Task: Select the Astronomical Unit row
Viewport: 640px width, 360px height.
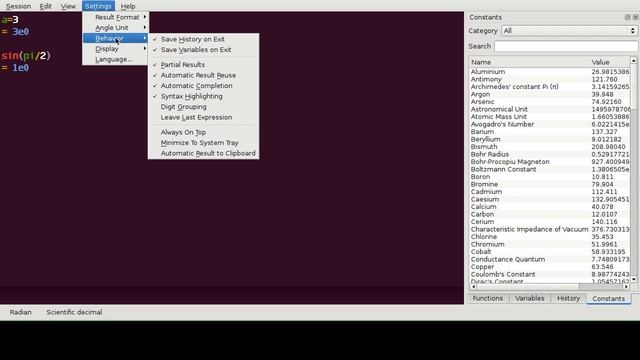Action: coord(550,109)
